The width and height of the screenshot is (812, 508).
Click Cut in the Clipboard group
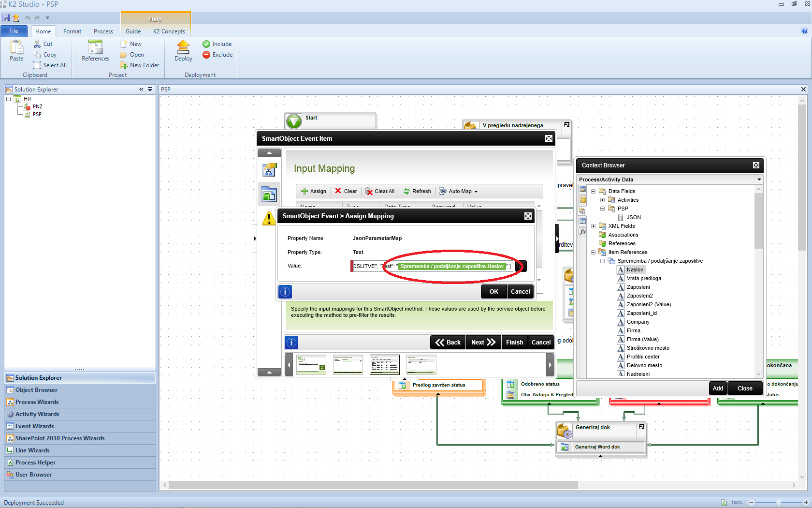click(43, 44)
